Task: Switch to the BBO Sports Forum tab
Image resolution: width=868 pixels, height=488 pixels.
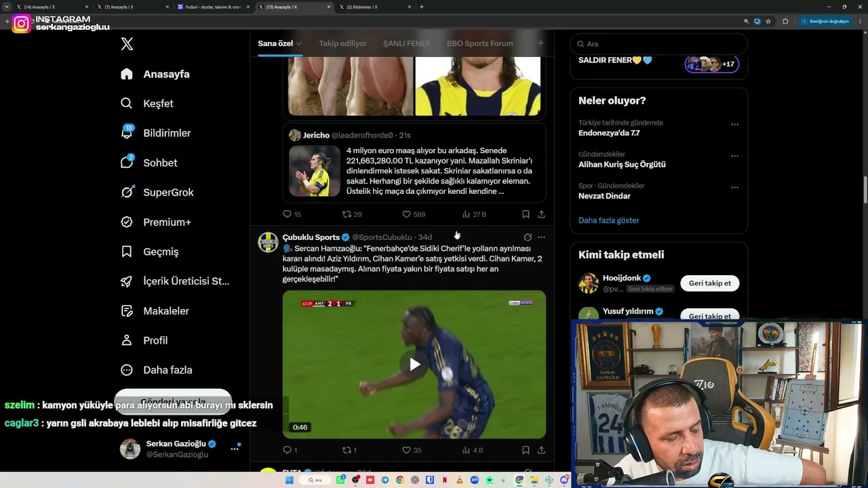Action: tap(479, 43)
